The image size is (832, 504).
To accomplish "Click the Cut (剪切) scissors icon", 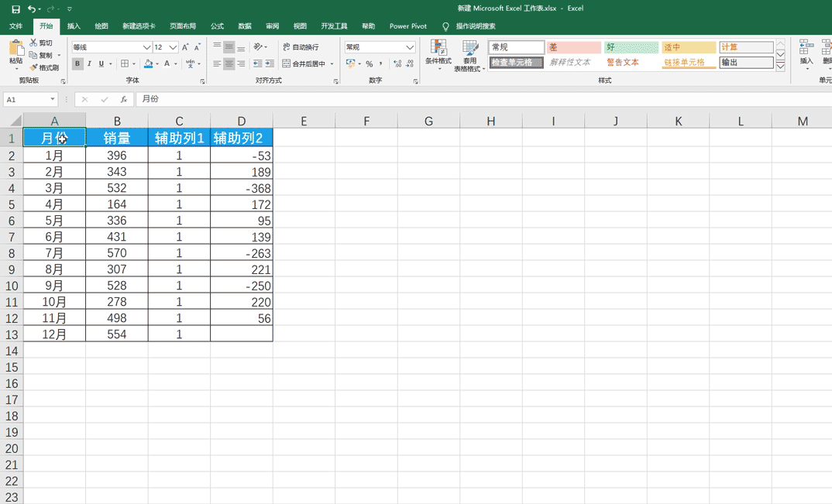I will 33,43.
